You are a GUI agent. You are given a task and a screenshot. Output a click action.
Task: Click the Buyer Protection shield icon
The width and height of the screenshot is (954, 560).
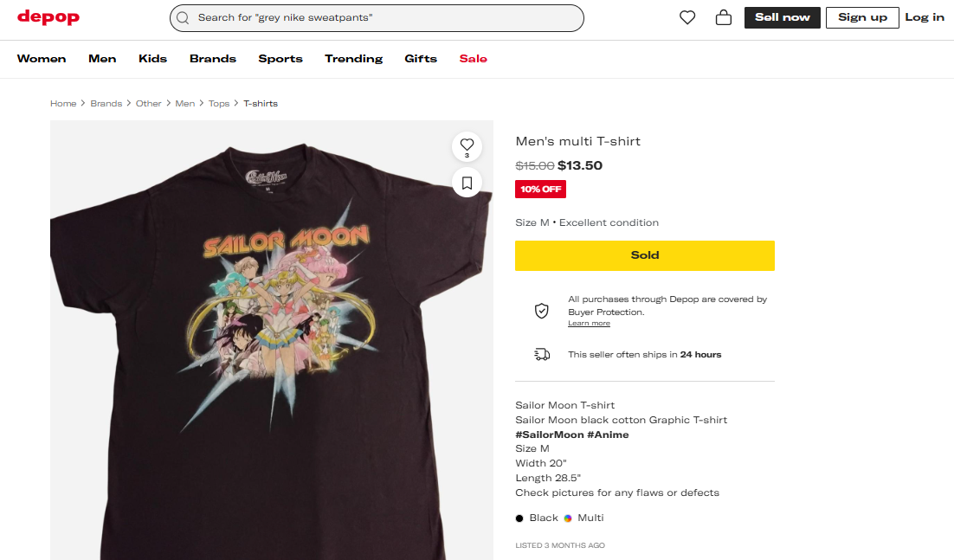point(542,311)
